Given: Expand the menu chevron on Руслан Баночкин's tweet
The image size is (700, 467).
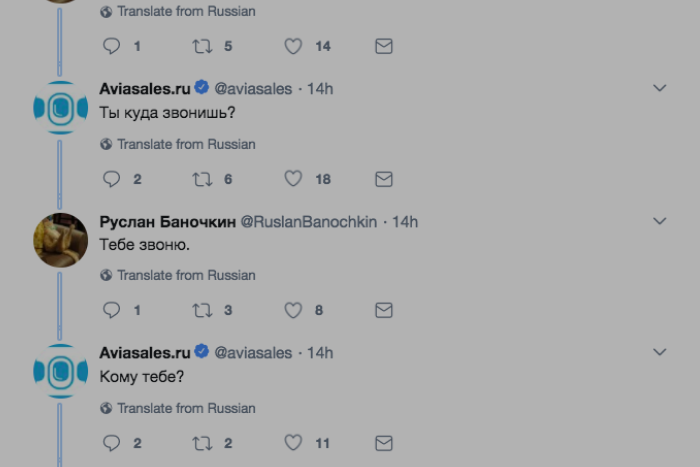Looking at the screenshot, I should tap(659, 221).
